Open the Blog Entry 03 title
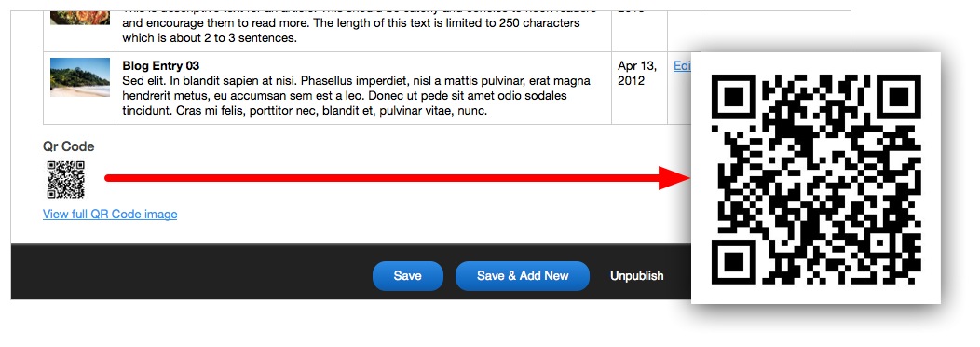 tap(160, 66)
